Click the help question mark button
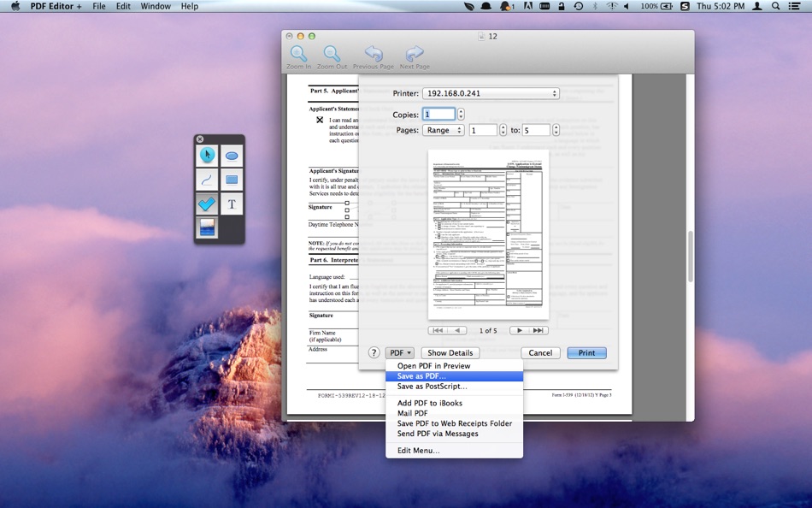The width and height of the screenshot is (812, 508). pos(374,352)
